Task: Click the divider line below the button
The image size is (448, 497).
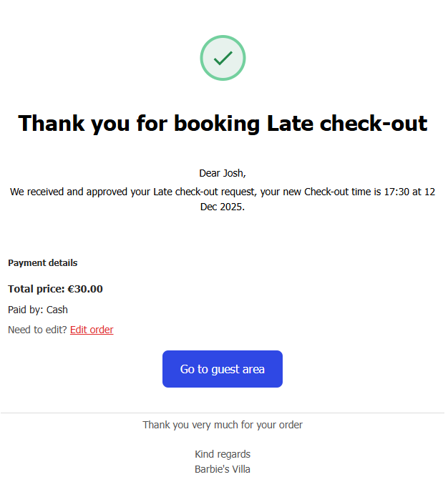Action: tap(223, 413)
